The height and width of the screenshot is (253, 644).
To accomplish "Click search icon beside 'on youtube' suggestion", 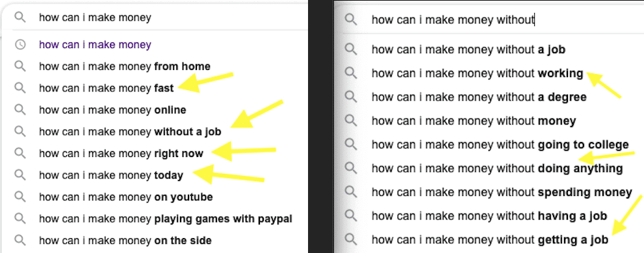I will click(x=20, y=197).
